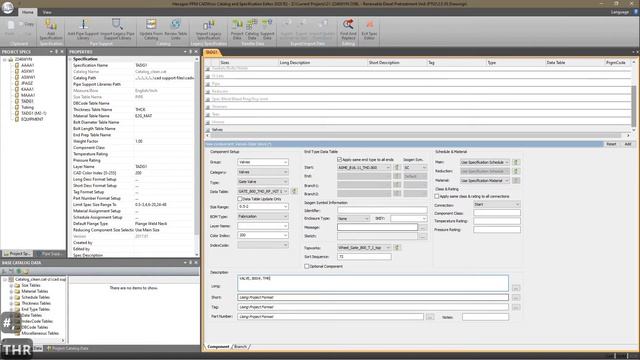Click Review Table Links ribbon icon
Viewport: 640px width, 360px height.
point(176,29)
